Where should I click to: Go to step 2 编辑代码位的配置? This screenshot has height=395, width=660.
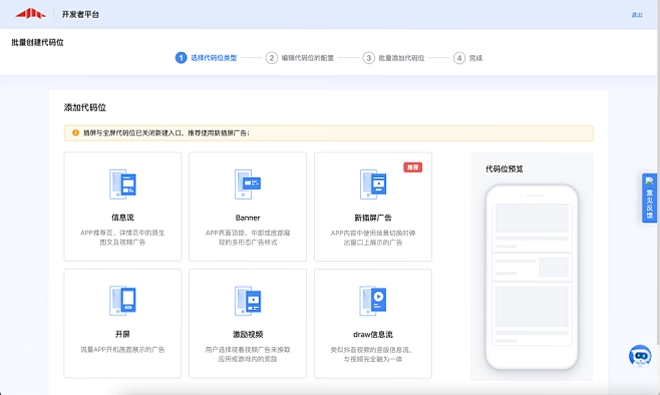[300, 58]
